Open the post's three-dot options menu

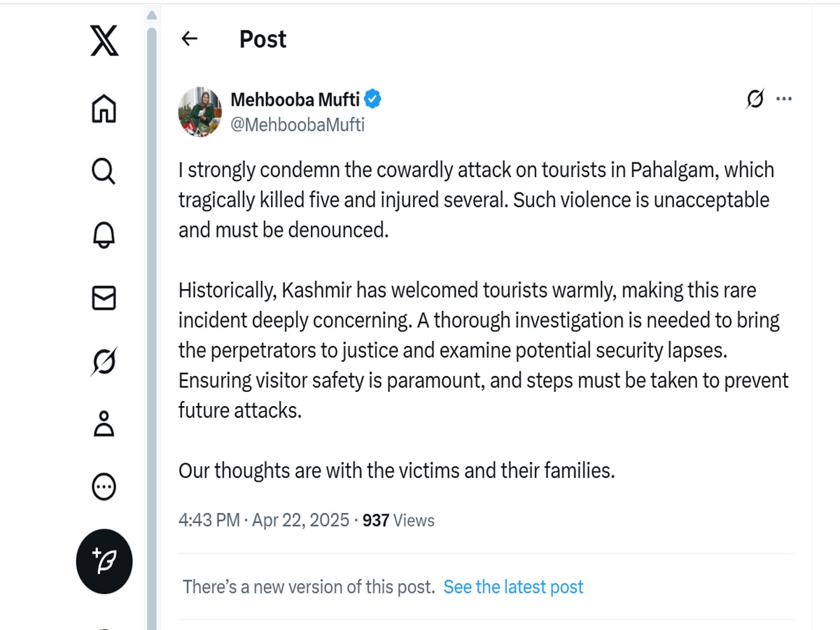click(785, 99)
